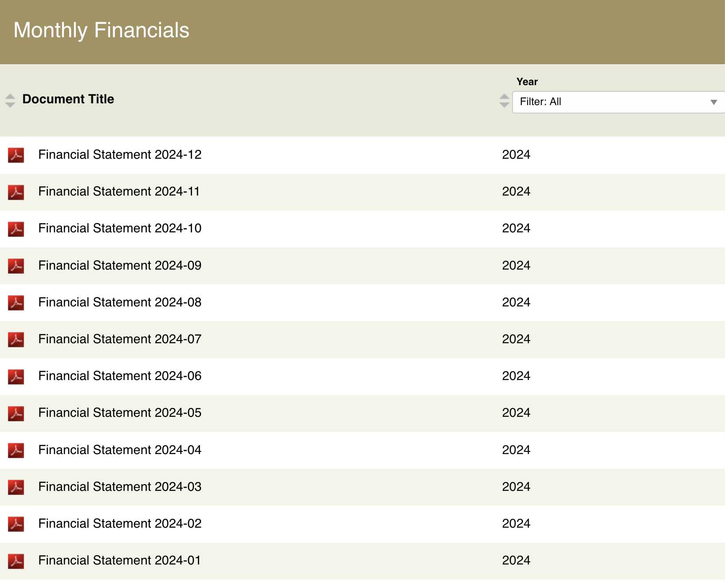
Task: Open the PDF icon for Financial Statement 2024-10
Action: click(16, 229)
